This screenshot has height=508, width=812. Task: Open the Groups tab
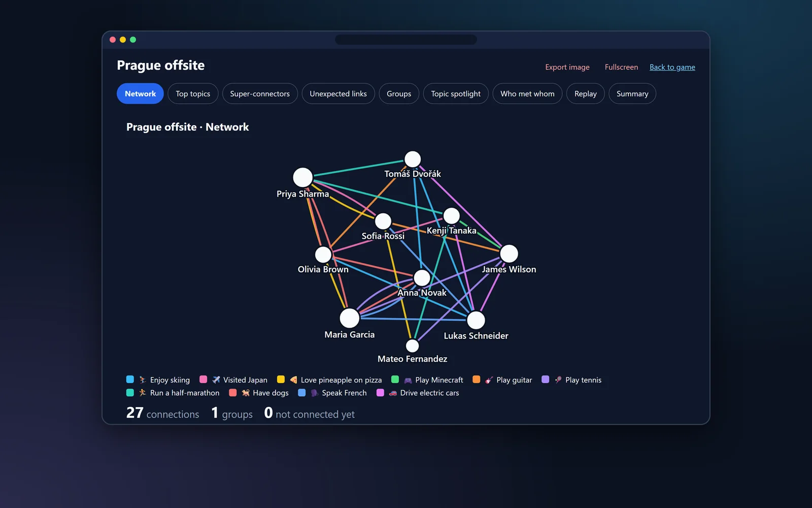[399, 93]
